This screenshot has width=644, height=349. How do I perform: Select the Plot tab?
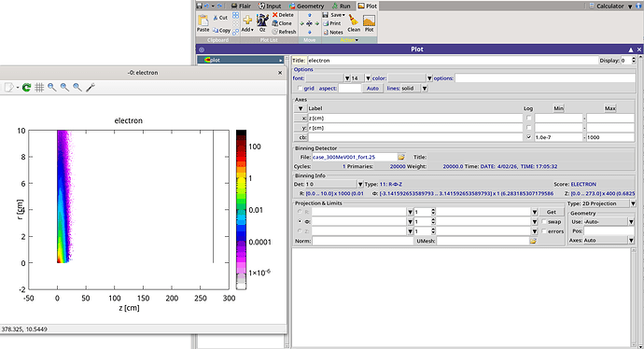click(x=367, y=6)
